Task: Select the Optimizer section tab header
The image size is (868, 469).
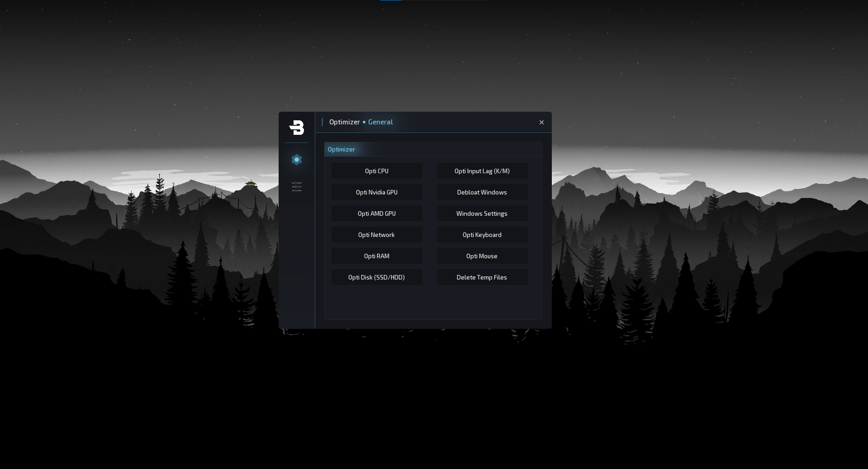Action: pos(342,150)
